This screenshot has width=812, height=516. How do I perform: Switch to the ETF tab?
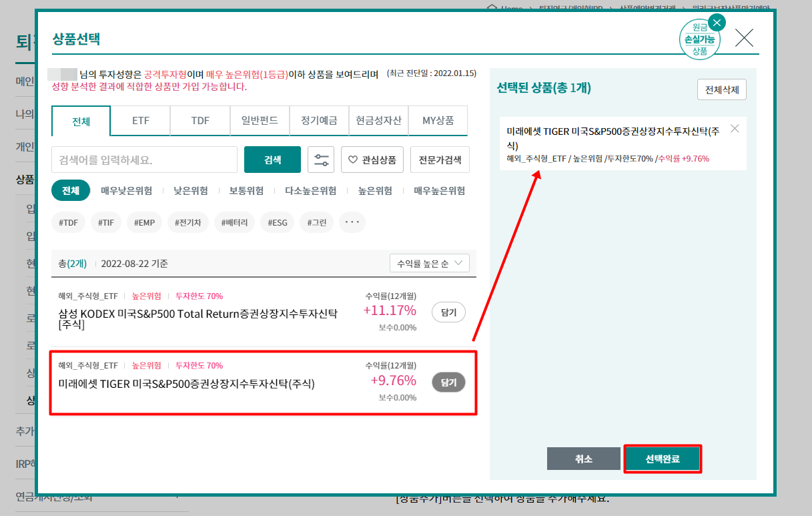click(141, 121)
